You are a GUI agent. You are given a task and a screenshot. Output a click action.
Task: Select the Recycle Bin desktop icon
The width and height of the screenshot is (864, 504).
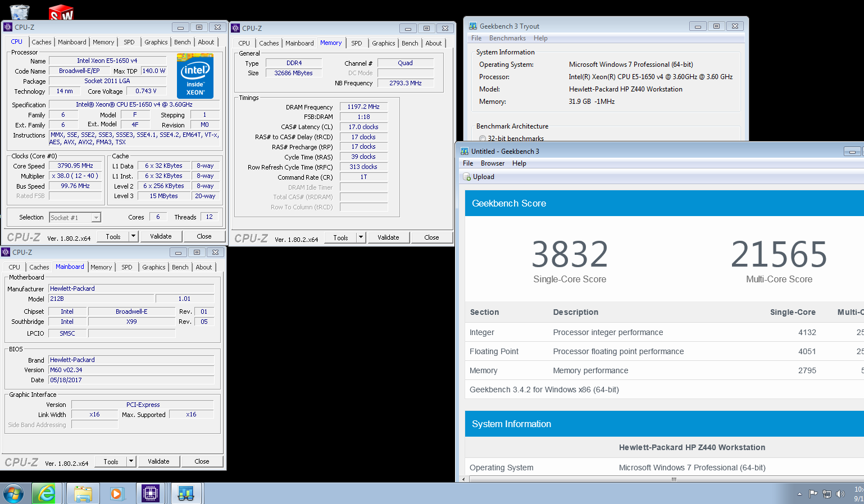click(20, 11)
